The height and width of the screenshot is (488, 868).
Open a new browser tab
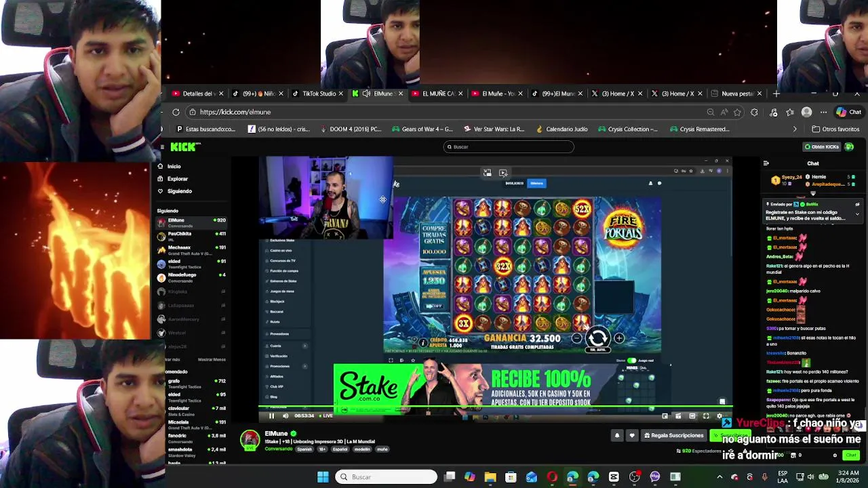(776, 94)
